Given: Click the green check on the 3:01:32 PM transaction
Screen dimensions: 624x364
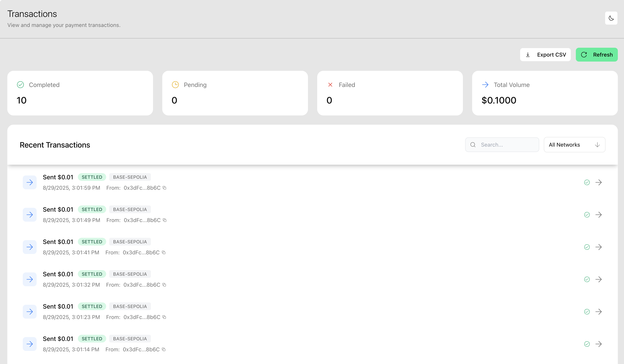Looking at the screenshot, I should pyautogui.click(x=587, y=279).
